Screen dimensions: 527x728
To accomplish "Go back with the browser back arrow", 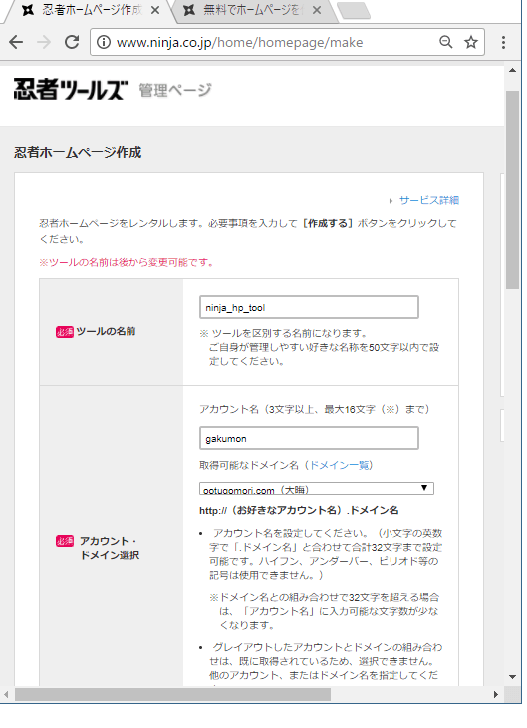I will (16, 42).
